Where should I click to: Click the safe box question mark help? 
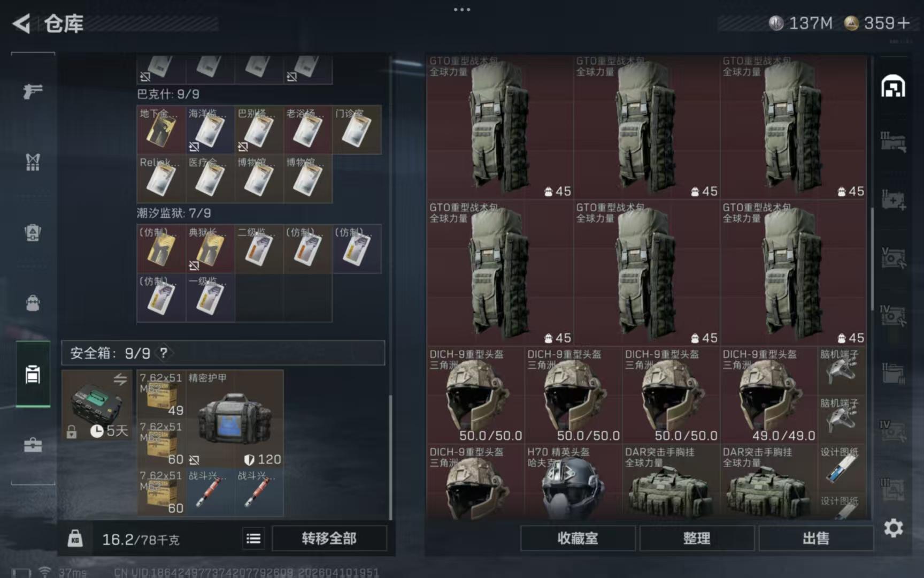[x=164, y=353]
